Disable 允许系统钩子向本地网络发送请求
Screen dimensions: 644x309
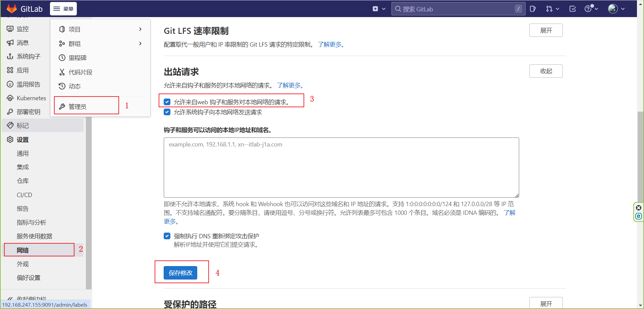point(167,112)
